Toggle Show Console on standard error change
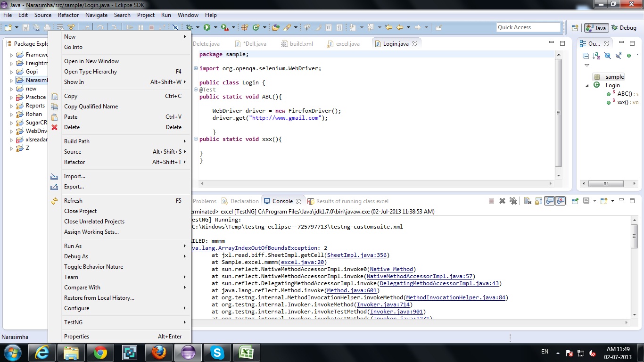The image size is (644, 362). coord(561,201)
